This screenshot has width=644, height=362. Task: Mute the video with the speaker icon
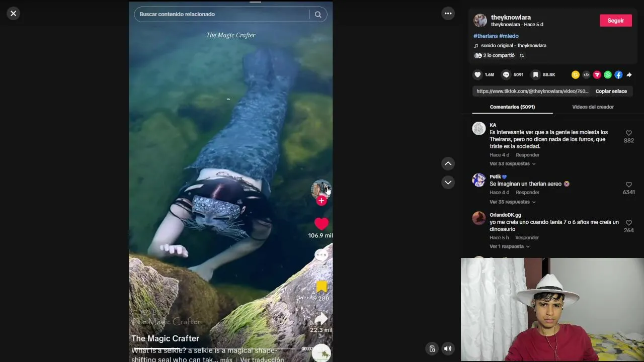point(447,348)
